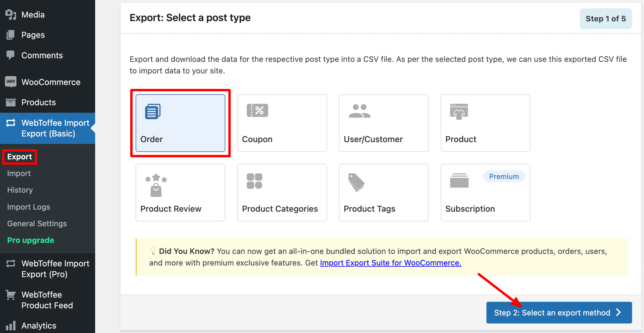Click the Order document icon
644x333 pixels.
tap(153, 111)
